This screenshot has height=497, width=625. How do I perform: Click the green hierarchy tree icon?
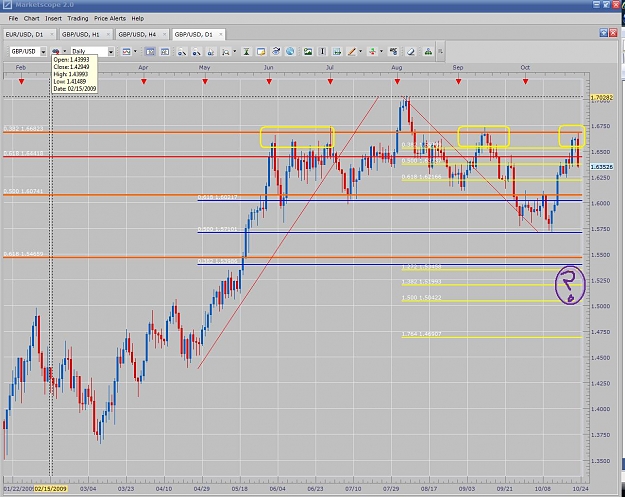428,51
